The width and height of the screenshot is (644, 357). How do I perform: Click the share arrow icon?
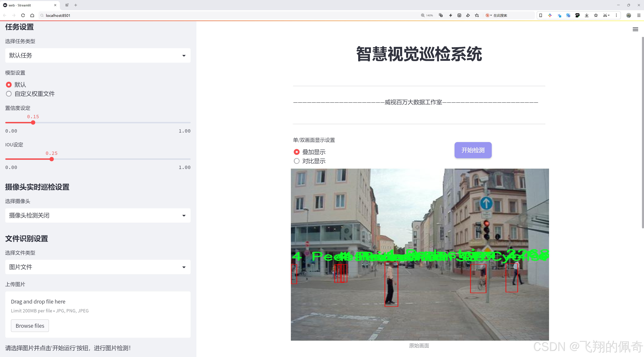[468, 15]
